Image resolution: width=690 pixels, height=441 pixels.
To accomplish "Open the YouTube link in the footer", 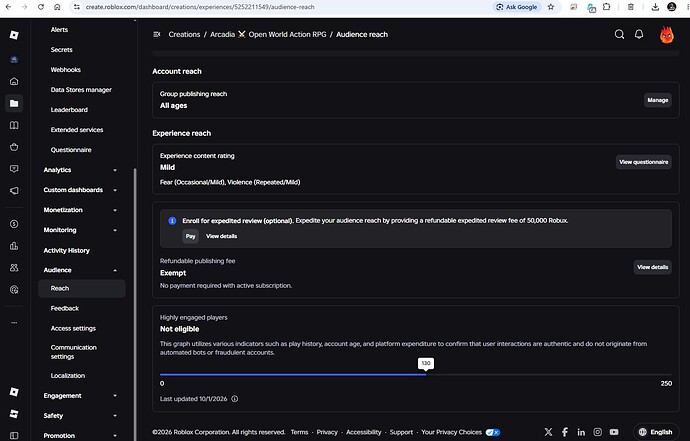I will 614,432.
